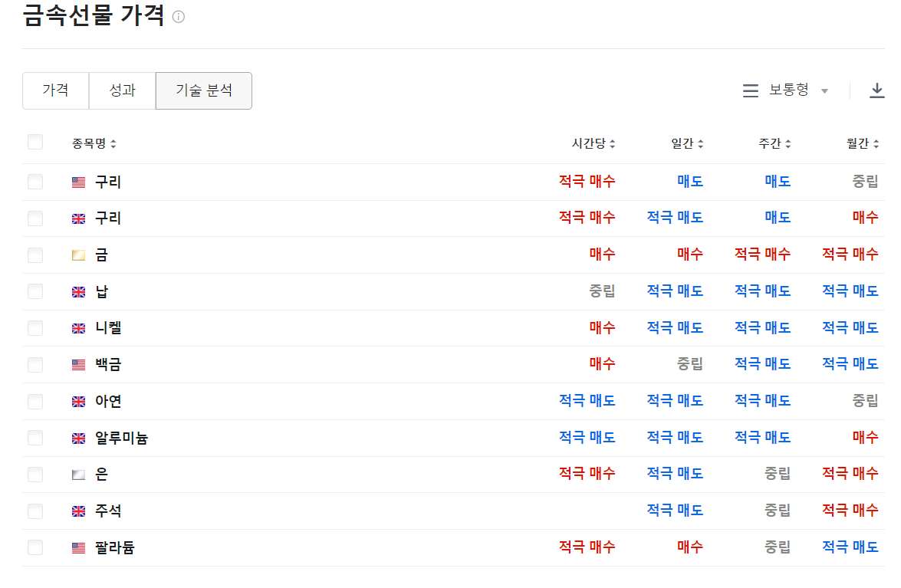Image resolution: width=901 pixels, height=588 pixels.
Task: Check the box for the 주석 row
Action: pyautogui.click(x=35, y=511)
